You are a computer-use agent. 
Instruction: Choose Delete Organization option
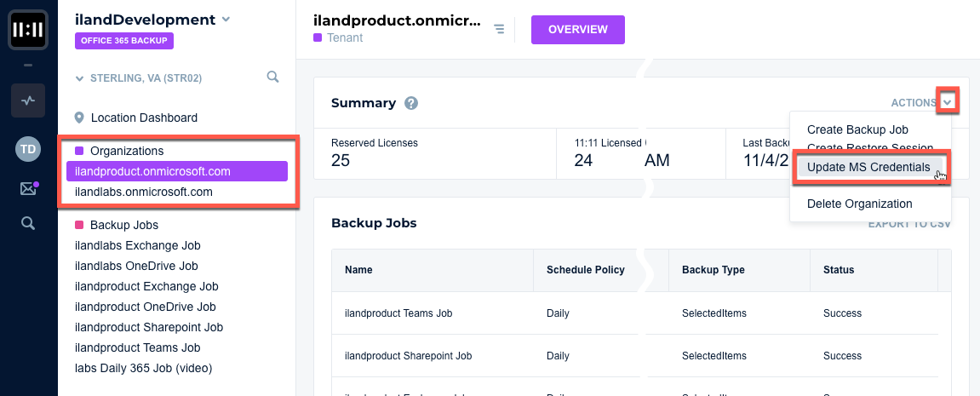[859, 204]
